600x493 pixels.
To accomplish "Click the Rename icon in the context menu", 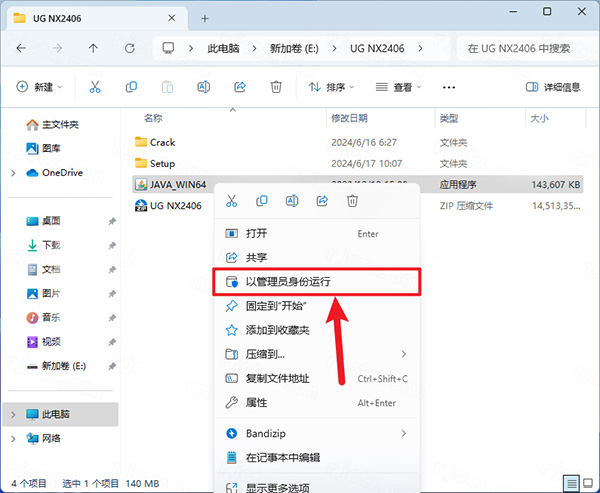I will (292, 201).
